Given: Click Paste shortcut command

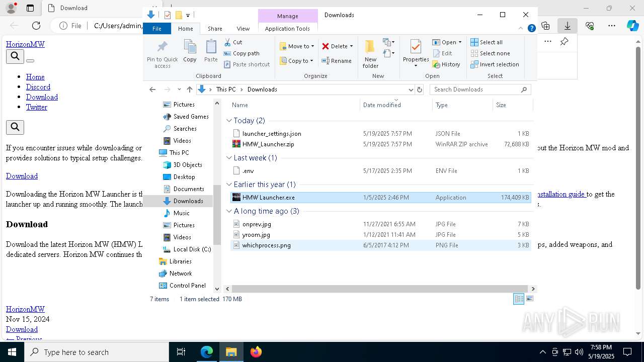Looking at the screenshot, I should coord(247,64).
